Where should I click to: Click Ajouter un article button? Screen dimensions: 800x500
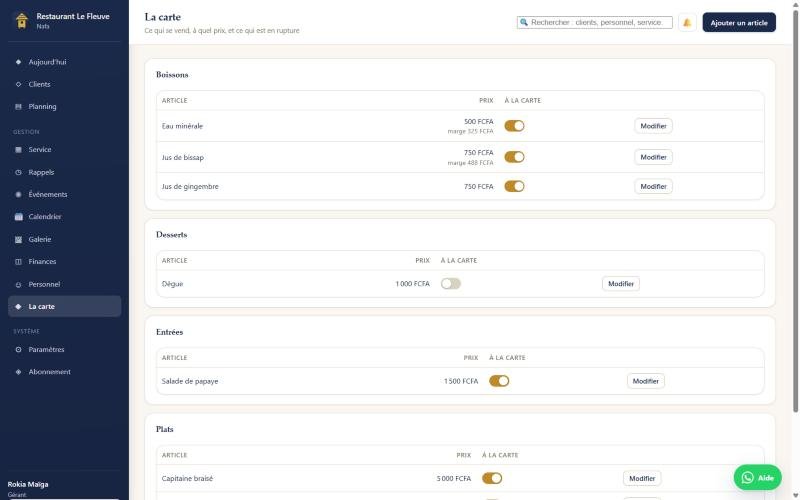click(739, 22)
